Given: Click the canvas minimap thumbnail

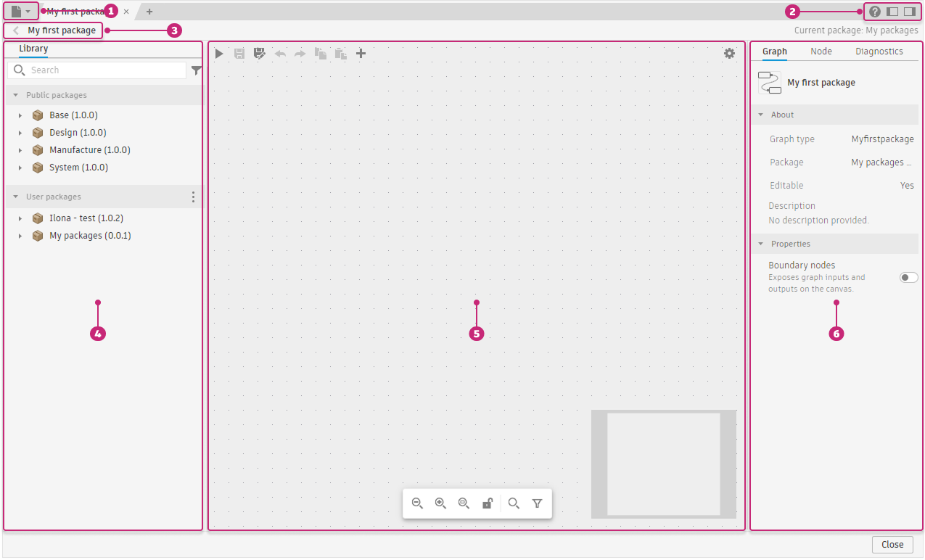Looking at the screenshot, I should click(x=664, y=464).
